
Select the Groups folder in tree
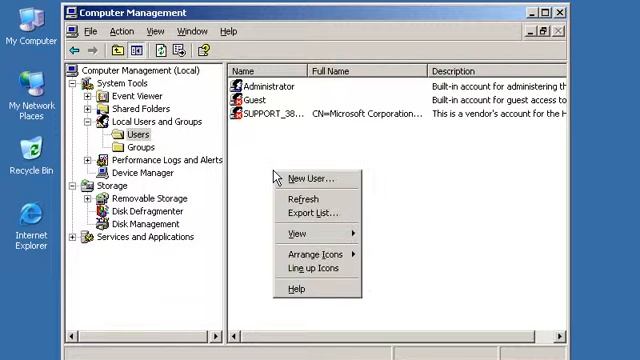point(141,147)
